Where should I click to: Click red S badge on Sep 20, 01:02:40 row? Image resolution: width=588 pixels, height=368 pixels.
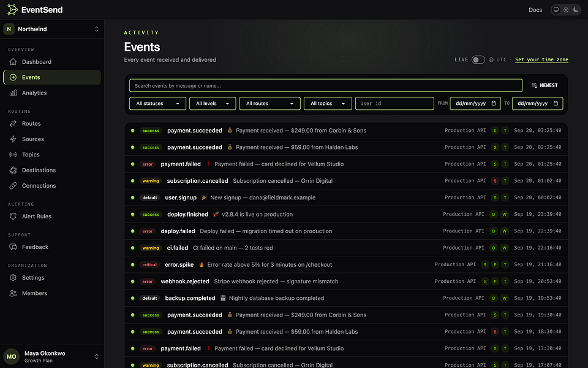click(495, 181)
